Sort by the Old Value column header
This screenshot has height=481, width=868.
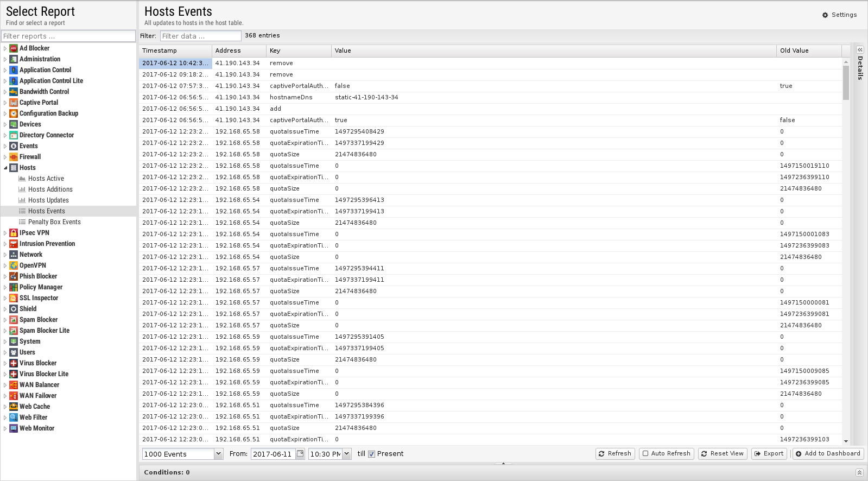pyautogui.click(x=809, y=50)
